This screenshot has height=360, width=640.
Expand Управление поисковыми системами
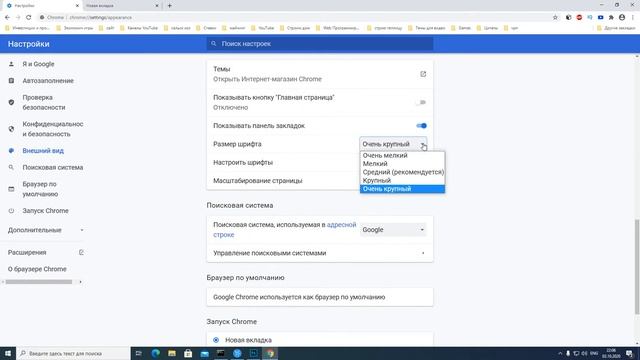pos(320,253)
